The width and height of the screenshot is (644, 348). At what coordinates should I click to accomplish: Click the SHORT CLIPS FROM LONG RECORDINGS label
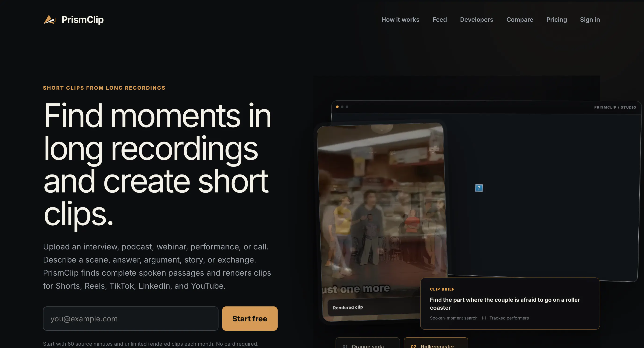pyautogui.click(x=104, y=88)
